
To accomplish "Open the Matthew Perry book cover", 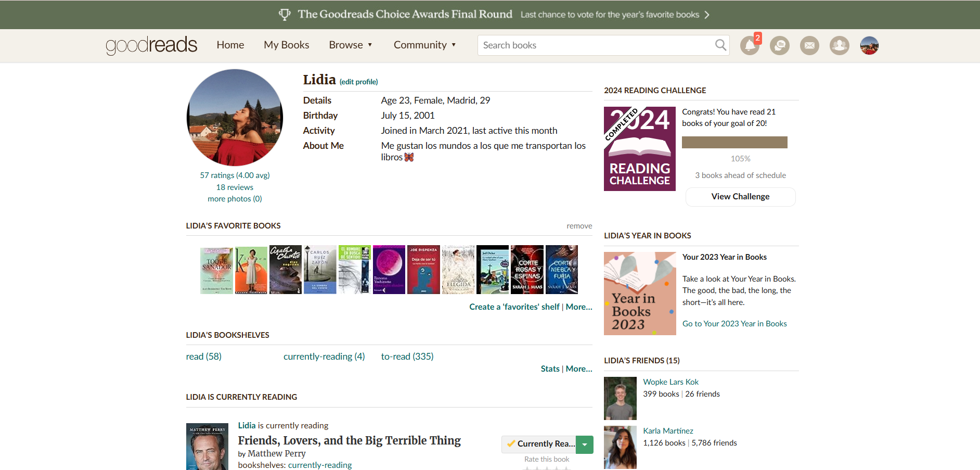I will [x=207, y=447].
